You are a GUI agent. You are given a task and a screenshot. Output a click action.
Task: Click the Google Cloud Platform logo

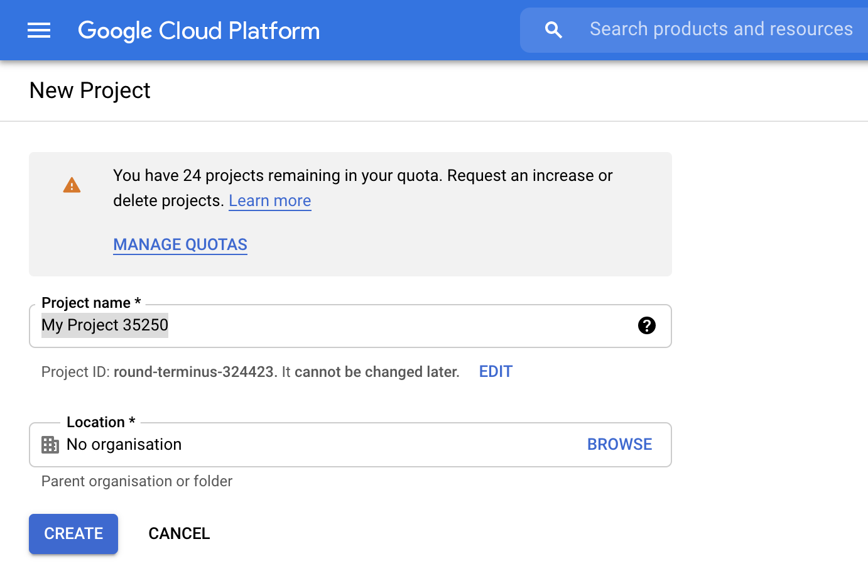(198, 30)
